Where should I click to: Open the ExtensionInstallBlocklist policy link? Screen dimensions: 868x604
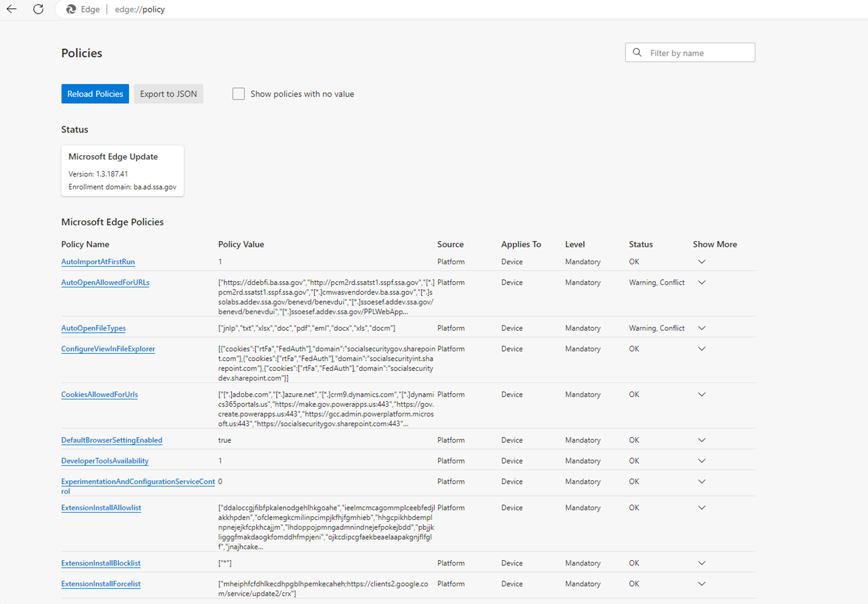pos(101,563)
